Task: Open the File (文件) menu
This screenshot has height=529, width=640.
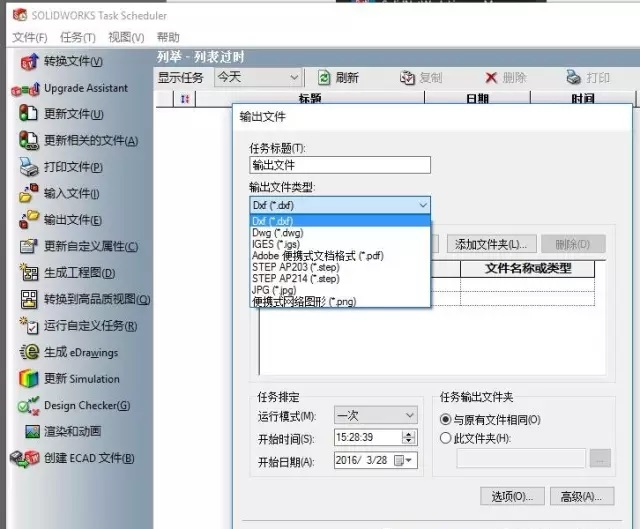Action: (29, 38)
